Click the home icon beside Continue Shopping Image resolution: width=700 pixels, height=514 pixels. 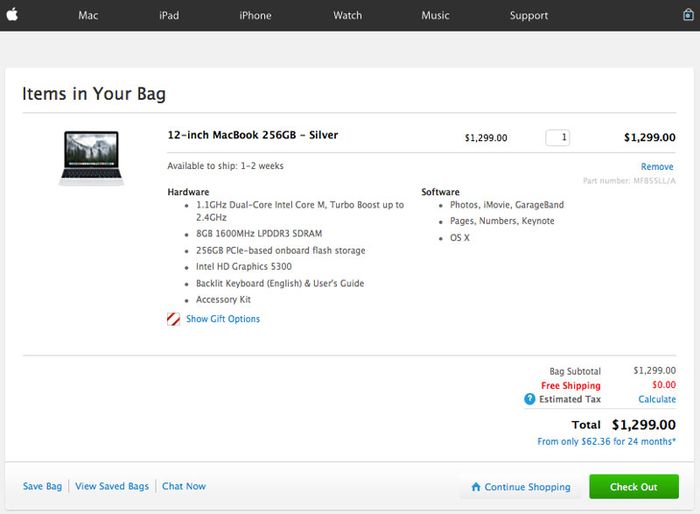(x=476, y=487)
